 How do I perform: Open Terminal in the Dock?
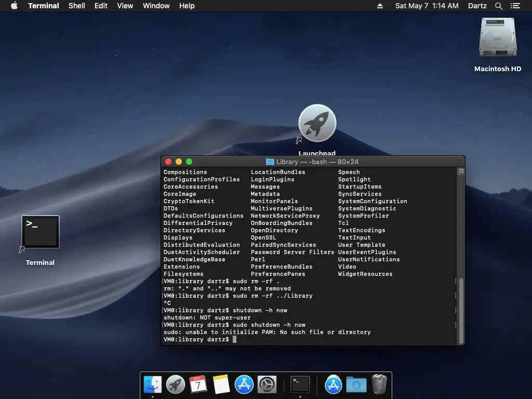300,385
